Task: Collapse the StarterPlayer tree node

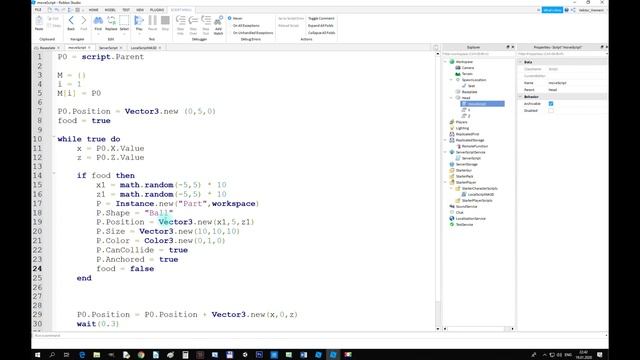Action: (x=445, y=182)
